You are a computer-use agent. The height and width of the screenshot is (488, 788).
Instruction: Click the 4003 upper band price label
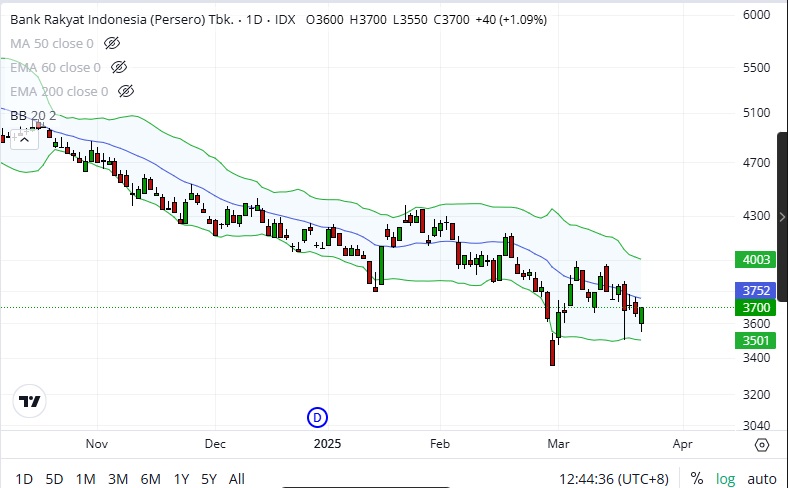[x=755, y=259]
